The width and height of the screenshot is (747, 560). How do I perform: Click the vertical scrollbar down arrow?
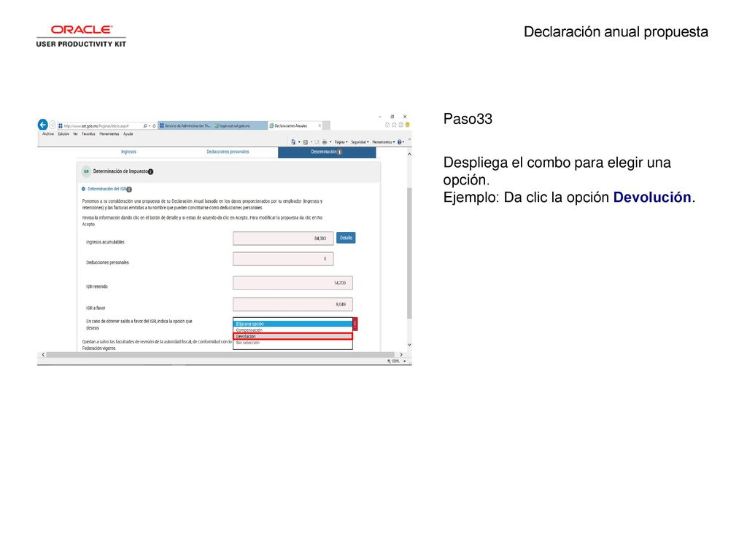click(409, 345)
